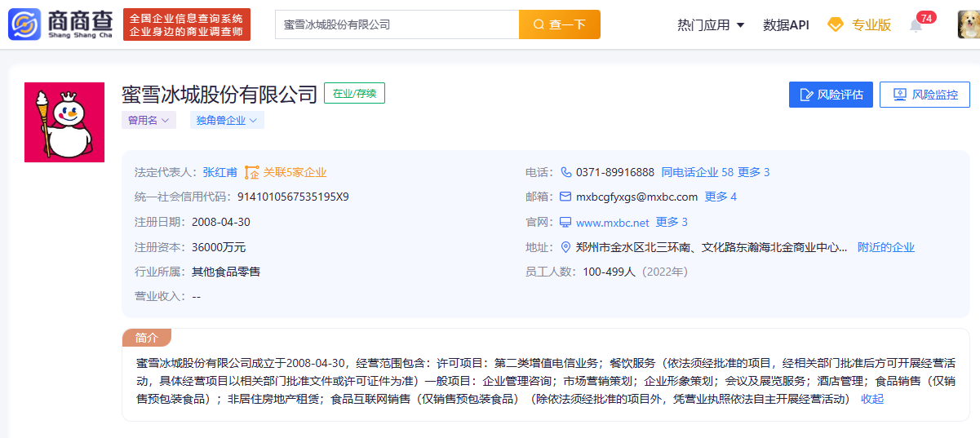Expand the 热门应用 dropdown menu
The image size is (980, 438).
click(711, 24)
